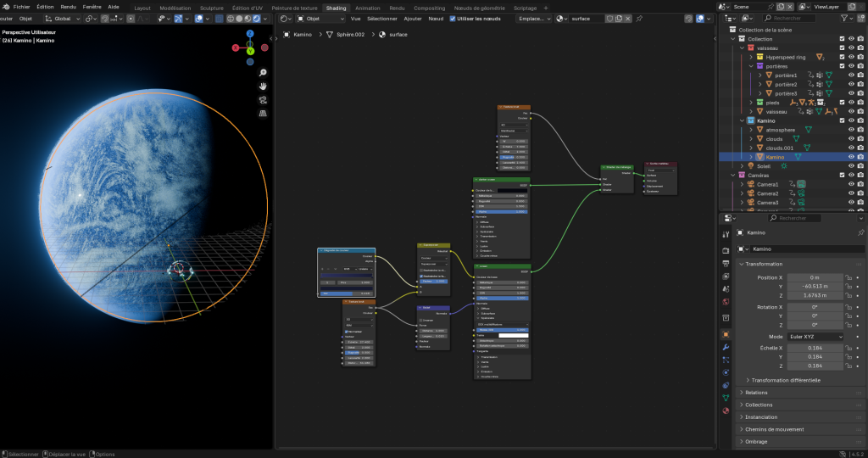Open the Euler XYZ rotation mode dropdown
This screenshot has height=458, width=868.
point(815,337)
